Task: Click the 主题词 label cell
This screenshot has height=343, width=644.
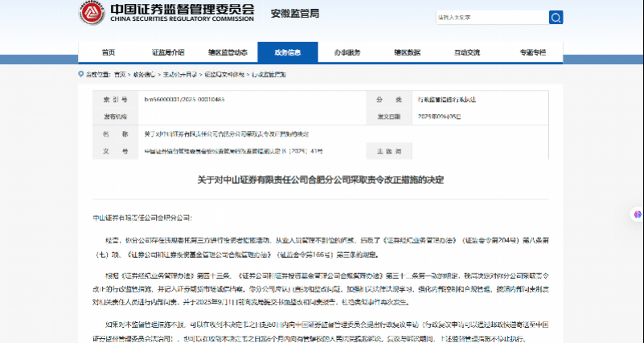Action: pos(389,151)
